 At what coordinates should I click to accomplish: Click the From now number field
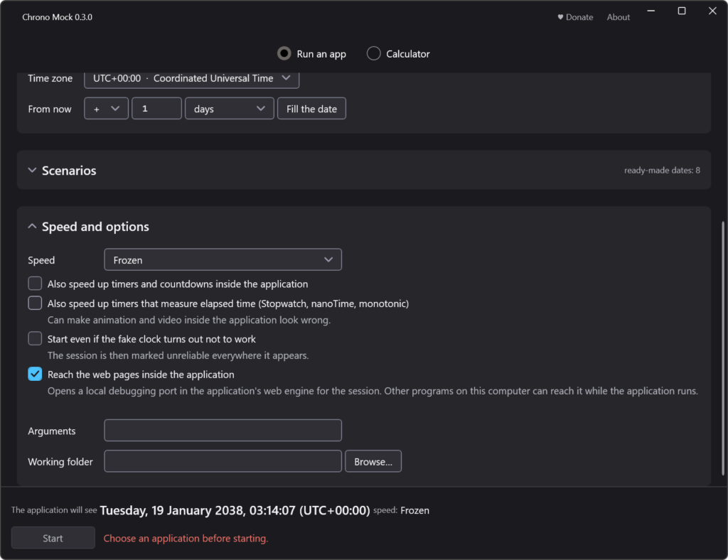(156, 109)
